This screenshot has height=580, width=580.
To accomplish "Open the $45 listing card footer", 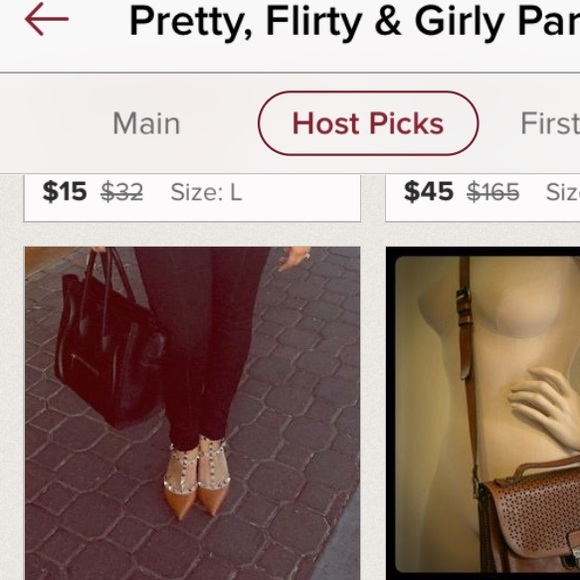I will [x=483, y=198].
